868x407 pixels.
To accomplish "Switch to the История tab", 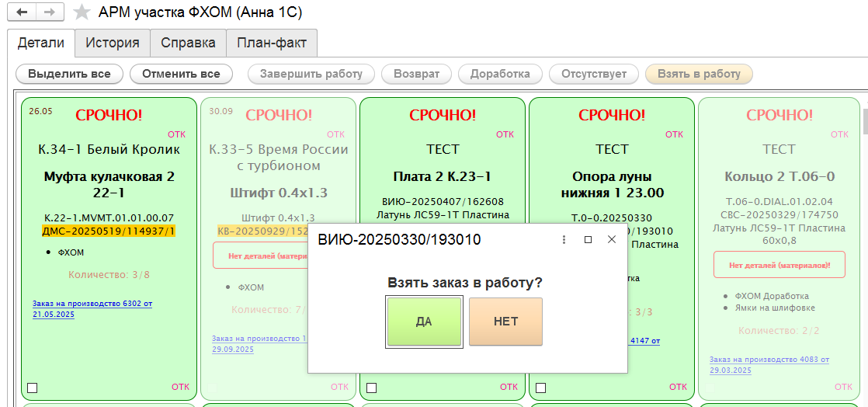I will [113, 43].
